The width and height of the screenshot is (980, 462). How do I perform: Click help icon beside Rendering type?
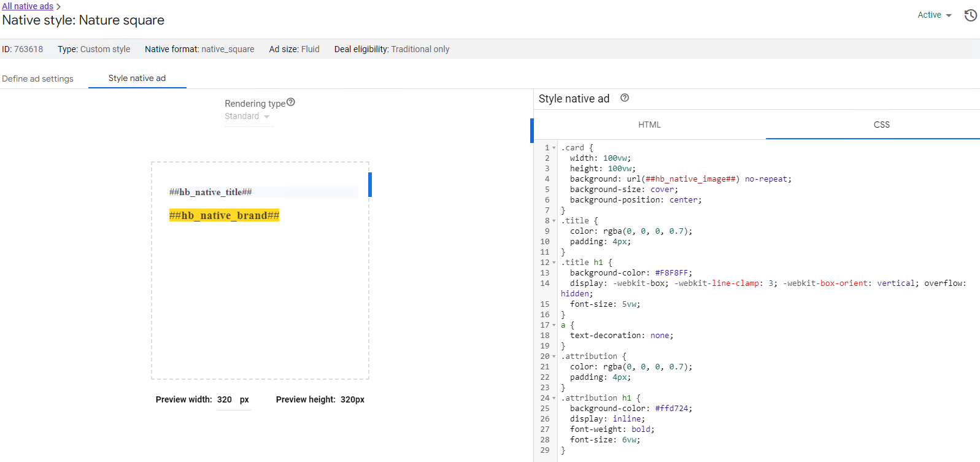(x=291, y=102)
